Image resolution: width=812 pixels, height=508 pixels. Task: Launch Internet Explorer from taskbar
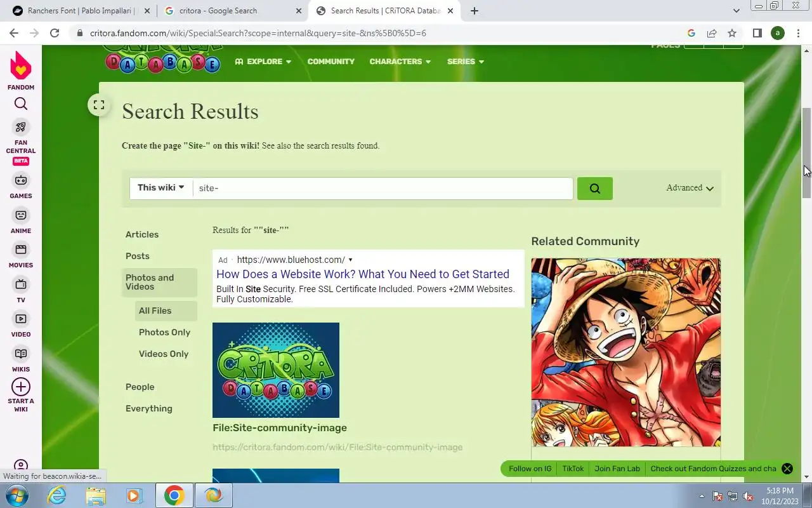tap(57, 495)
